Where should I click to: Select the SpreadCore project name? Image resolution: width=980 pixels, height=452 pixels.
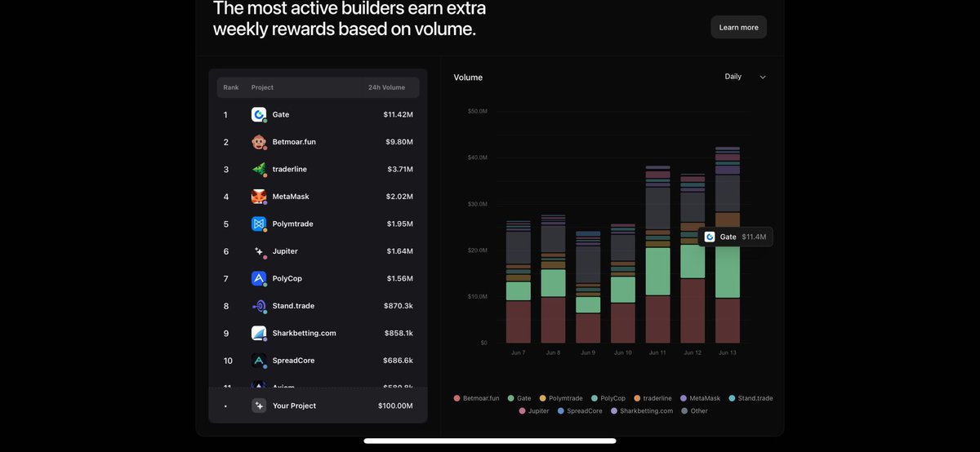(x=293, y=361)
